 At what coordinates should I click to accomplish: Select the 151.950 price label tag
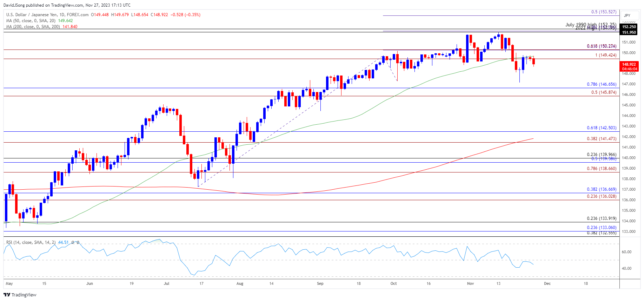tap(629, 32)
